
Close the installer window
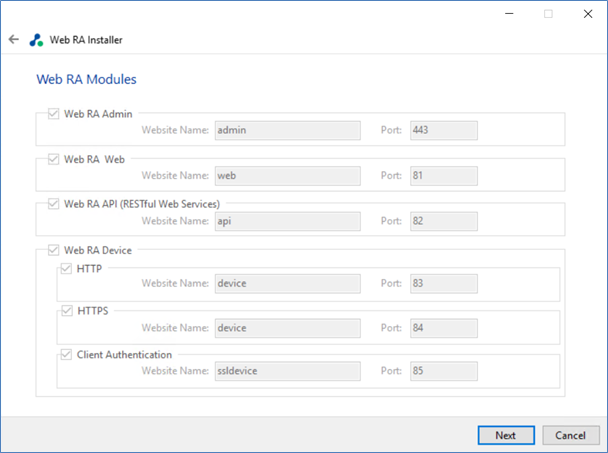(588, 14)
